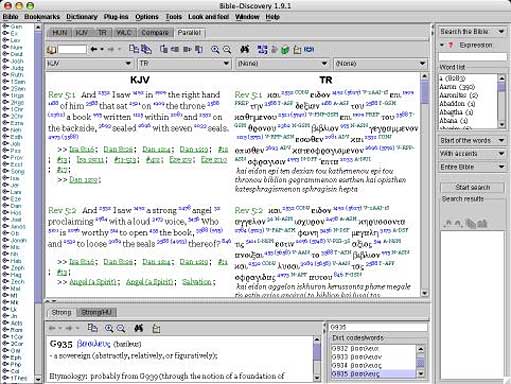Click the Bible reference input field in toolbar
511x384 pixels.
tap(72, 50)
